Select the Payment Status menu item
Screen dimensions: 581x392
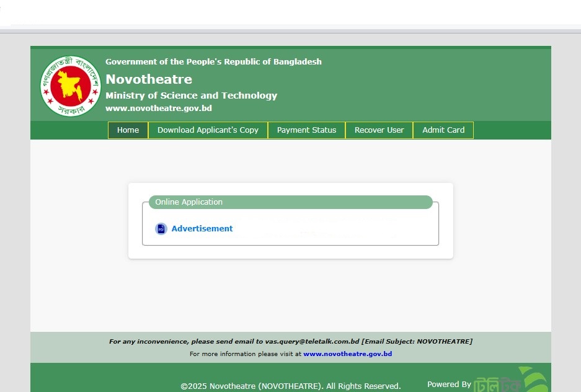pos(306,130)
